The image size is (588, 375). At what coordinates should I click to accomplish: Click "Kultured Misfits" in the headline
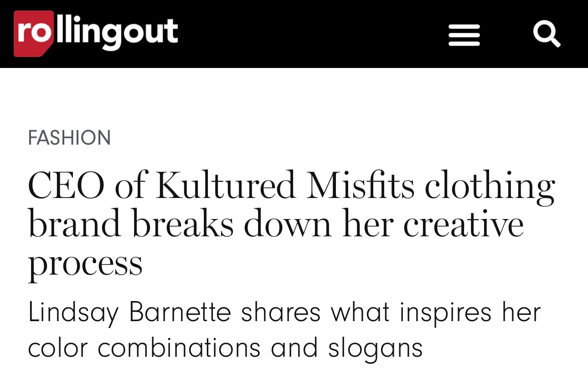pos(285,186)
